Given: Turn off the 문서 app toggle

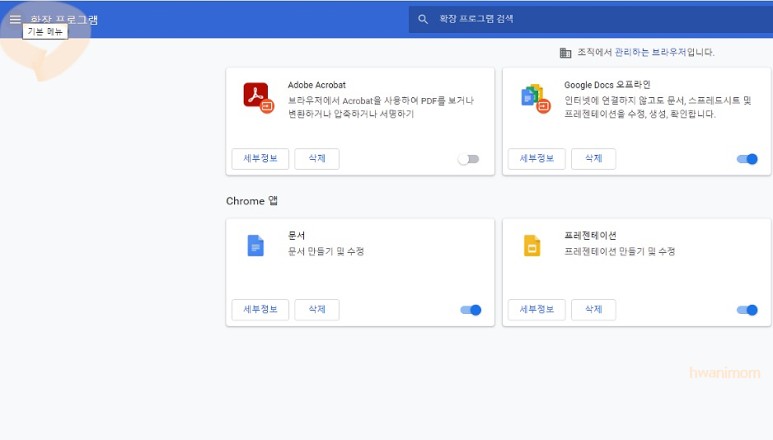Looking at the screenshot, I should point(470,310).
